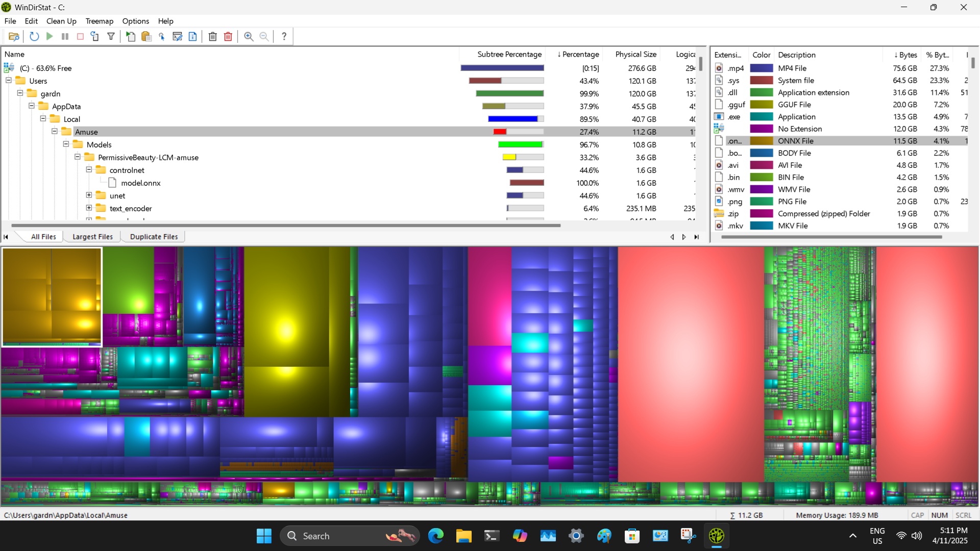Viewport: 980px width, 551px height.
Task: Collapse the Users folder tree node
Action: pos(9,81)
